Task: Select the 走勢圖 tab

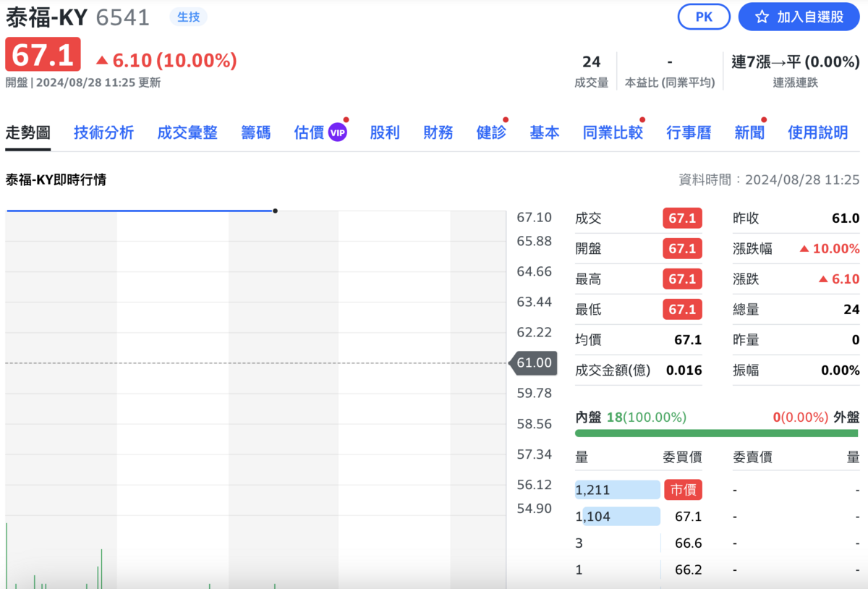Action: click(28, 132)
